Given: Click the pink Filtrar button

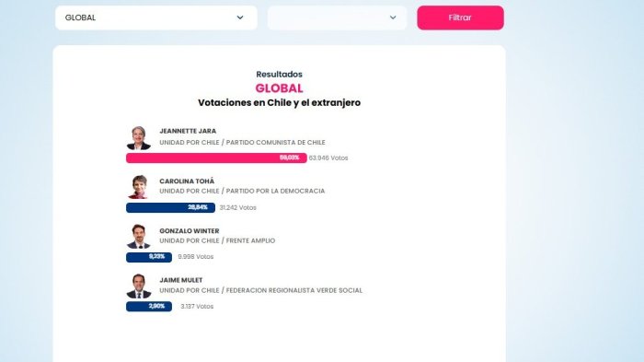Looking at the screenshot, I should tap(460, 18).
